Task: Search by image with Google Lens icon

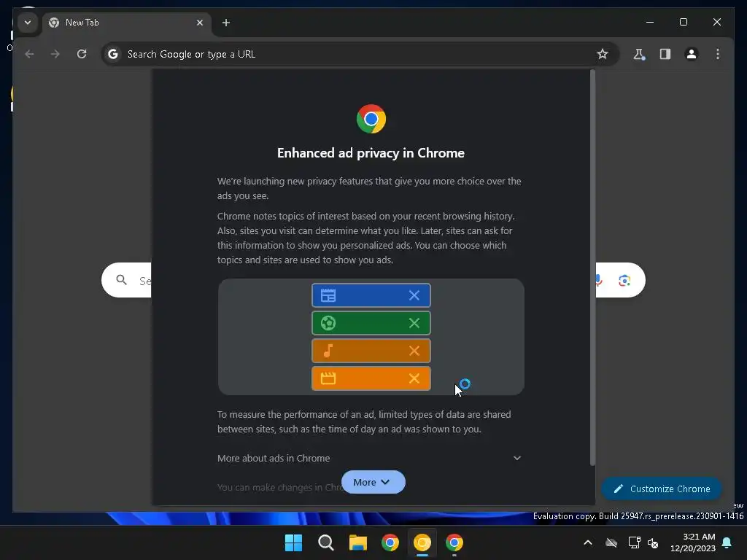Action: 624,281
